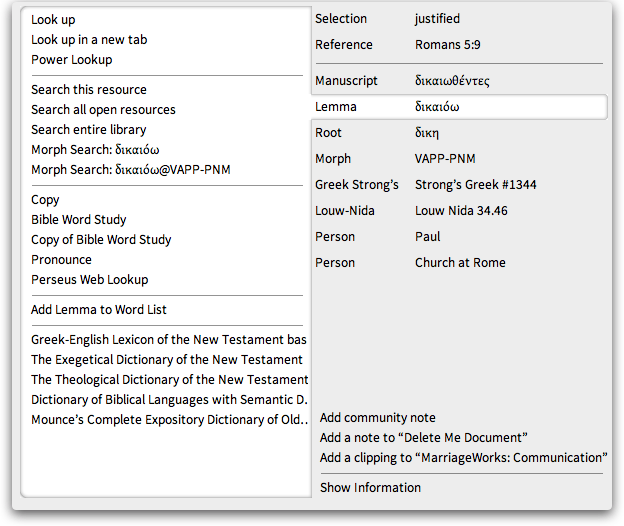This screenshot has width=624, height=526.
Task: Select Greek Strong's #1344 row
Action: tap(459, 185)
